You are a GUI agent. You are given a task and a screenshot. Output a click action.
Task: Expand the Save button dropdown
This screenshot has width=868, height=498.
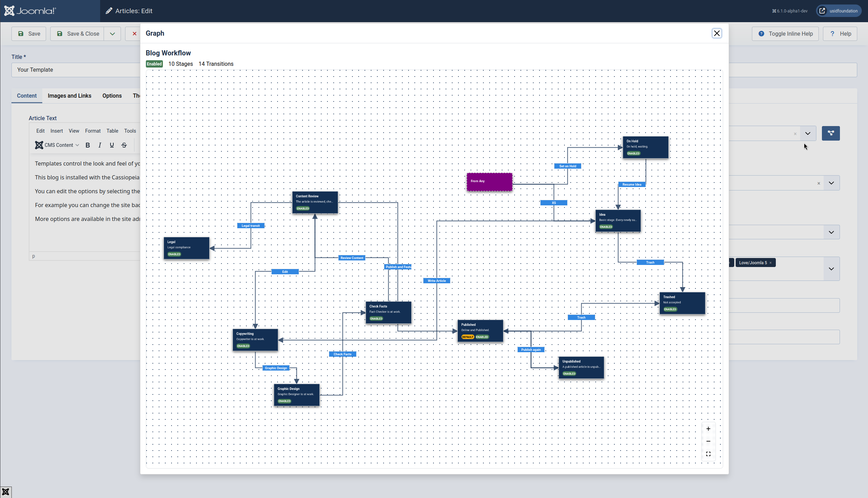[x=112, y=33]
